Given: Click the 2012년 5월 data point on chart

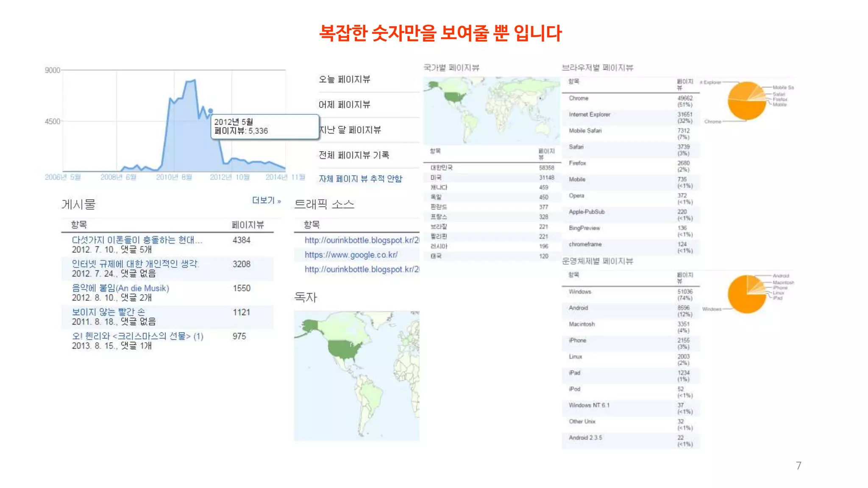Looking at the screenshot, I should coord(210,111).
